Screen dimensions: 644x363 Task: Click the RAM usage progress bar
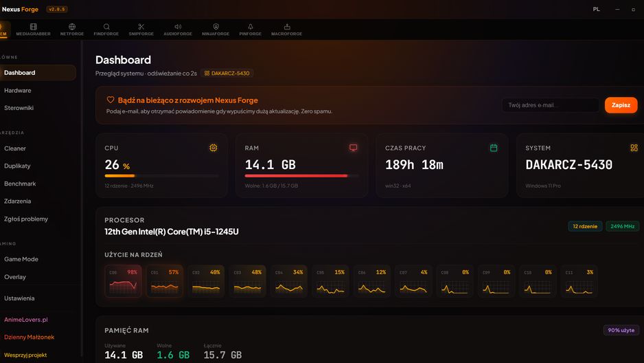coord(302,175)
